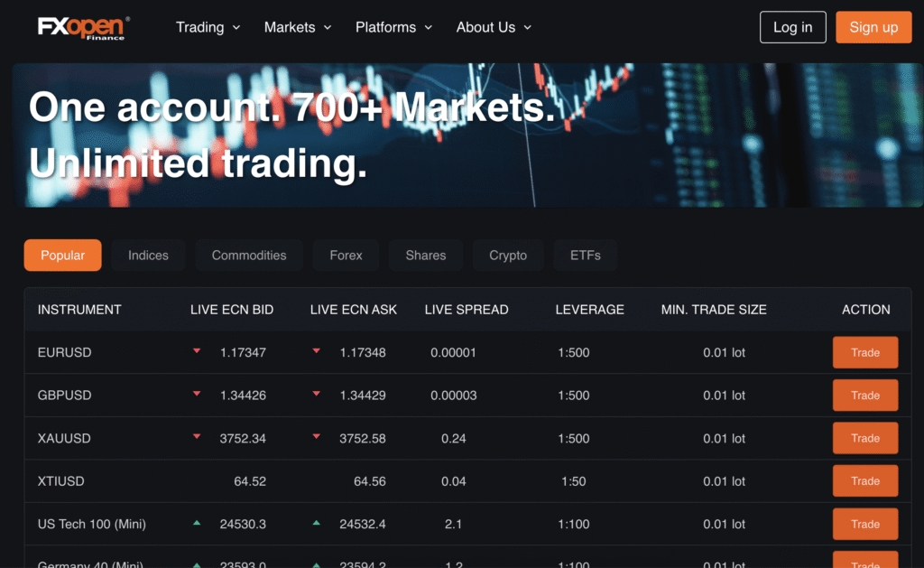This screenshot has height=568, width=924.
Task: Click the red down arrow beside XAUUSD bid
Action: pyautogui.click(x=197, y=437)
